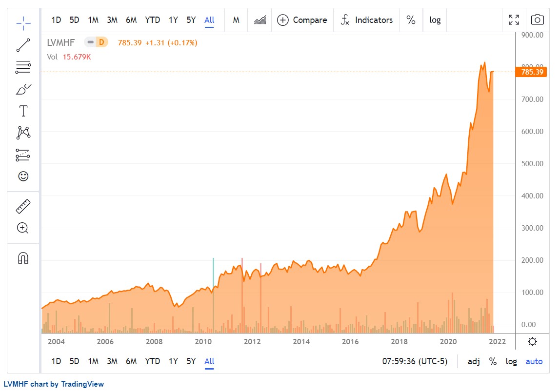Open the M interval dropdown
560x392 pixels.
[x=236, y=20]
